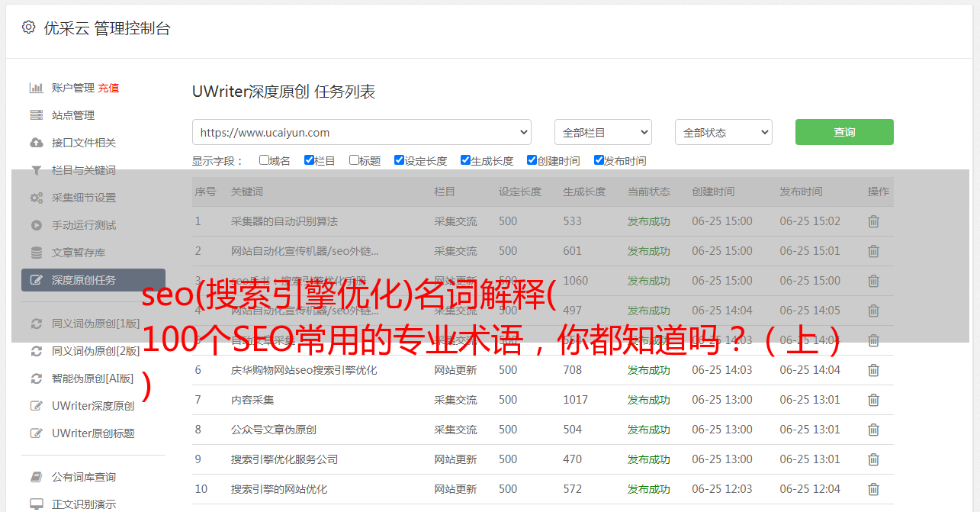This screenshot has width=980, height=512.
Task: Open 手动运行测试 via its play icon
Action: [x=36, y=225]
